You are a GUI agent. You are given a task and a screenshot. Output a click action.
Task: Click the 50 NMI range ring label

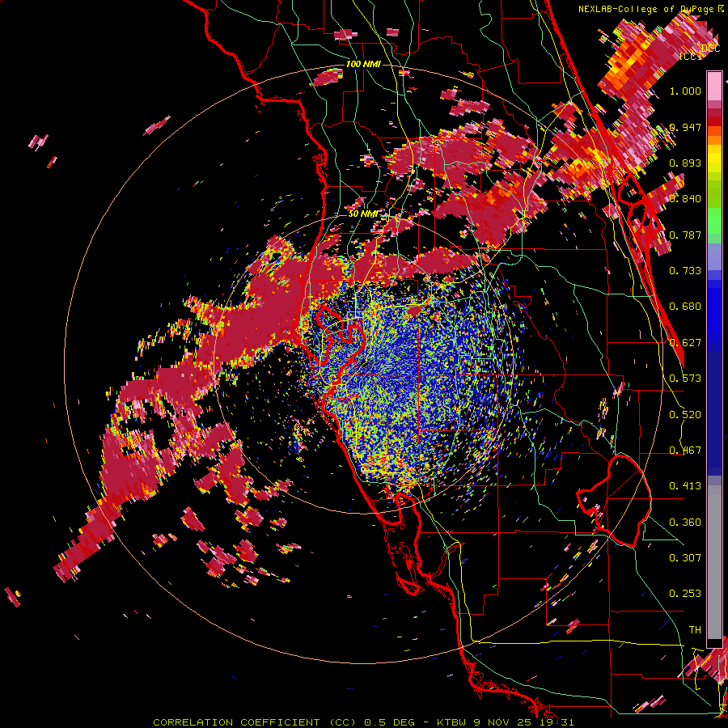(362, 214)
